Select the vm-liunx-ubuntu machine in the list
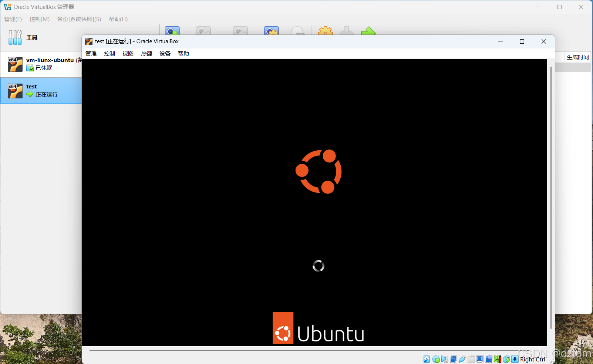Screen dimensions: 593x364 coord(41,64)
